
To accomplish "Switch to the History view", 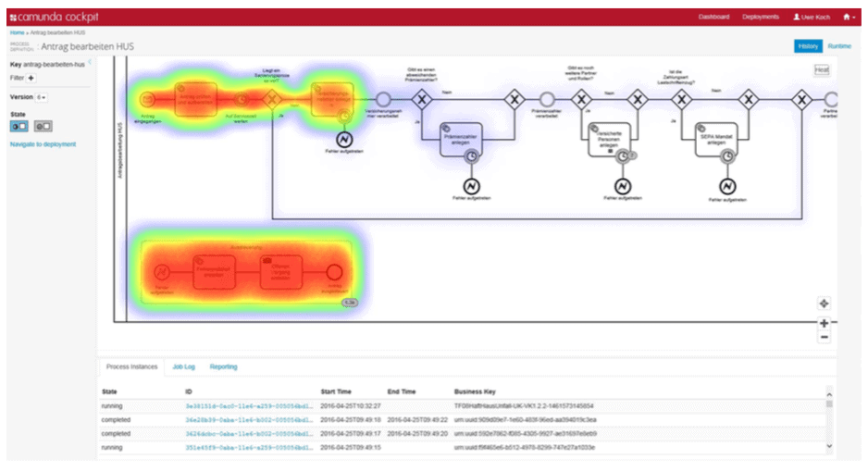I will coord(808,46).
